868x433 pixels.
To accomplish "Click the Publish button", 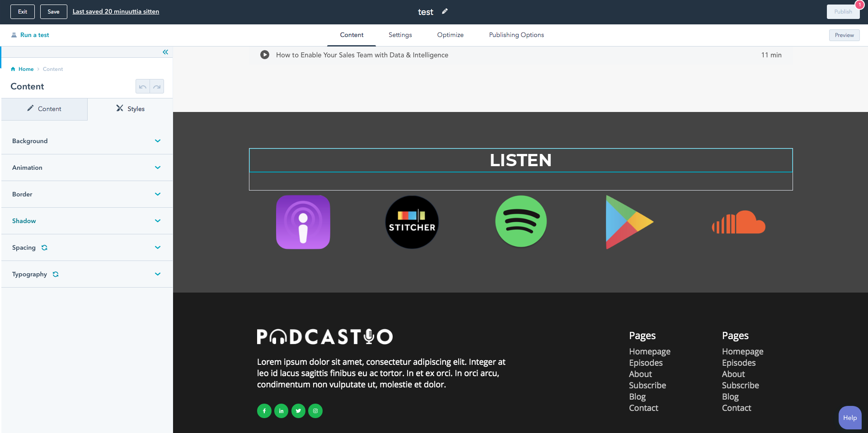I will [x=843, y=12].
